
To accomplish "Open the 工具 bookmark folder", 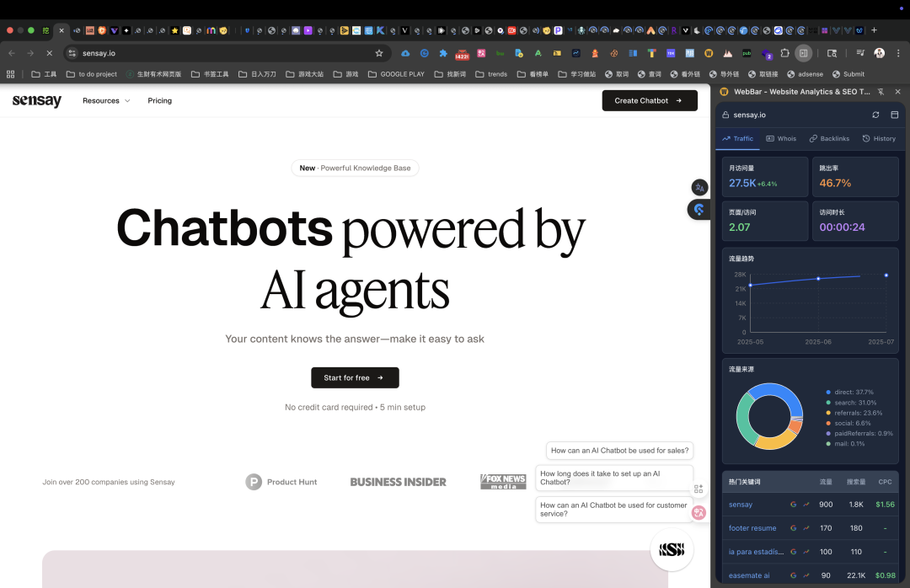I will [44, 74].
